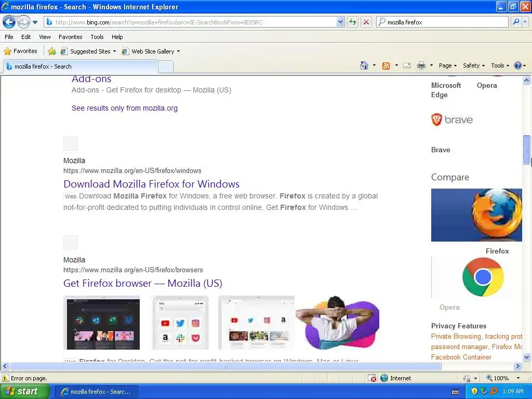Click the horizontal scrollbar right arrow
This screenshot has width=532, height=399.
click(518, 366)
